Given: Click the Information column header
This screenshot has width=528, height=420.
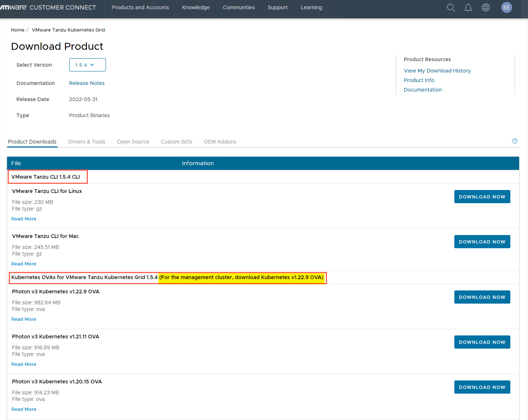Looking at the screenshot, I should point(198,163).
